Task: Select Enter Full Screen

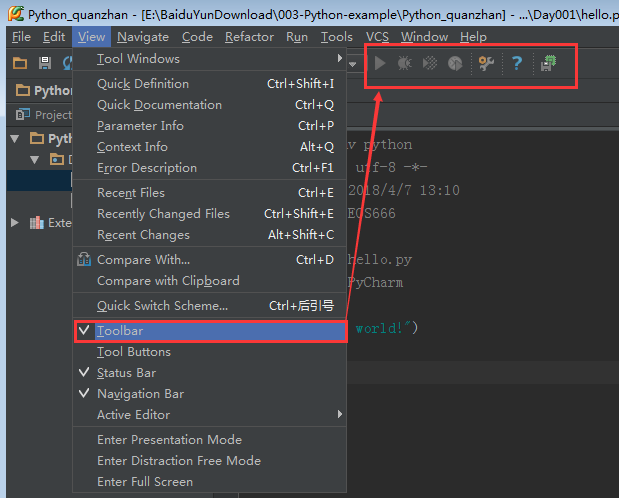Action: pos(210,481)
